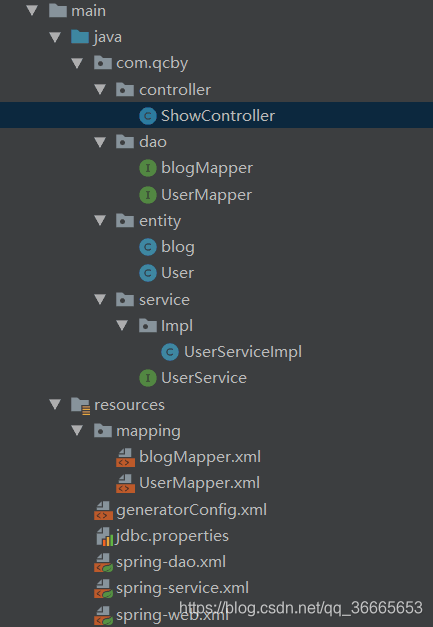
Task: Collapse the entity package arrow
Action: pos(100,220)
